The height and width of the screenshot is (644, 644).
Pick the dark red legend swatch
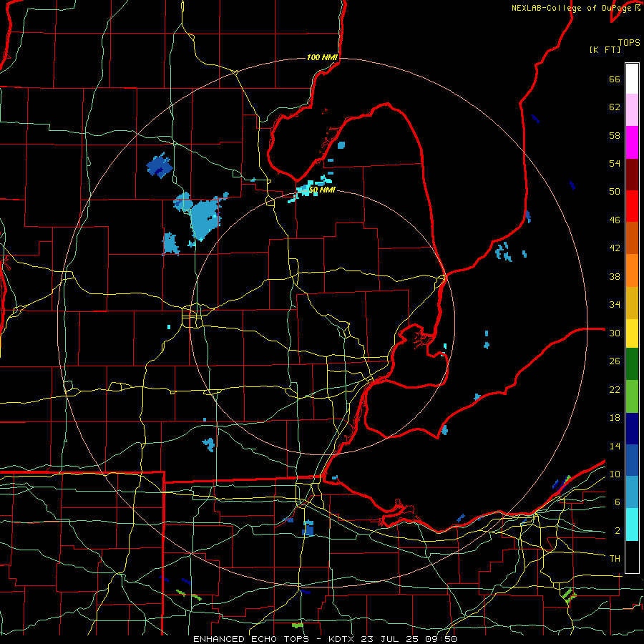pyautogui.click(x=632, y=174)
